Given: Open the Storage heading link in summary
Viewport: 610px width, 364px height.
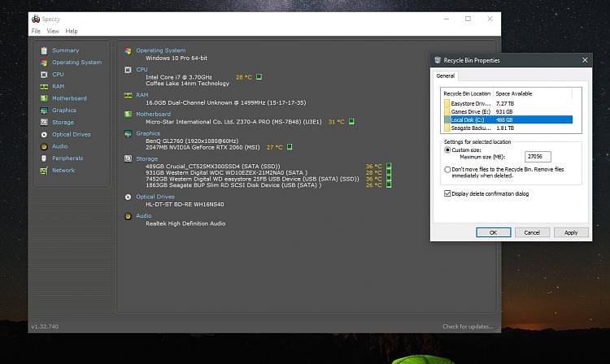Looking at the screenshot, I should (146, 158).
